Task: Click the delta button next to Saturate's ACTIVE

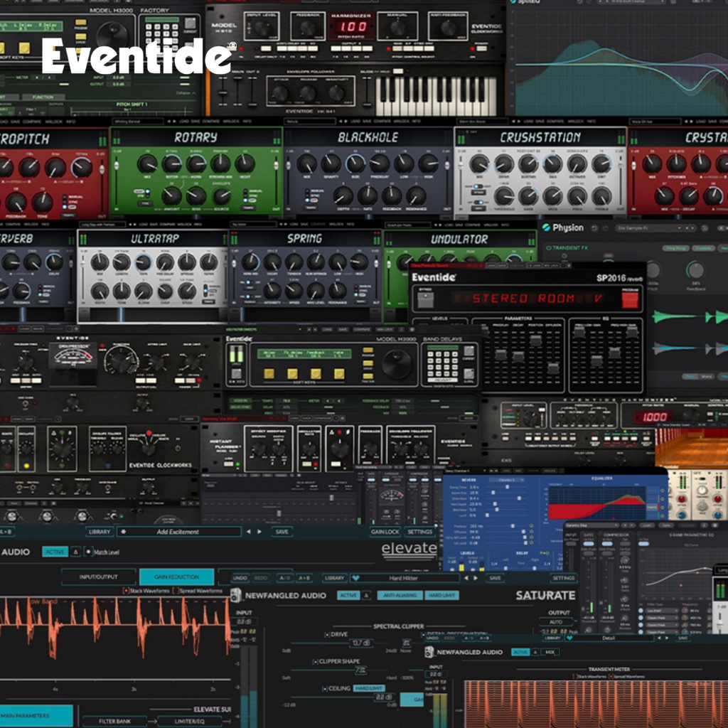Action: point(366,595)
